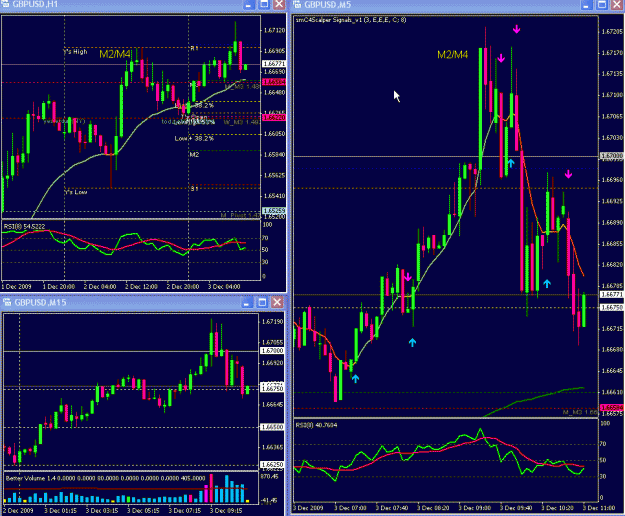The image size is (625, 516).
Task: Click the 1.66771 price tag in M5 chart
Action: tap(611, 294)
